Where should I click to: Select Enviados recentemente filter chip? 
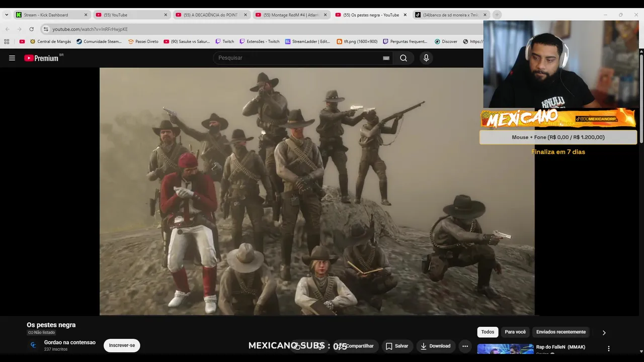point(561,332)
